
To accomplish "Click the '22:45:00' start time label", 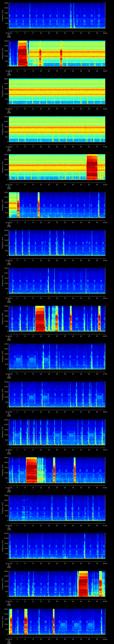I will 9,336.
